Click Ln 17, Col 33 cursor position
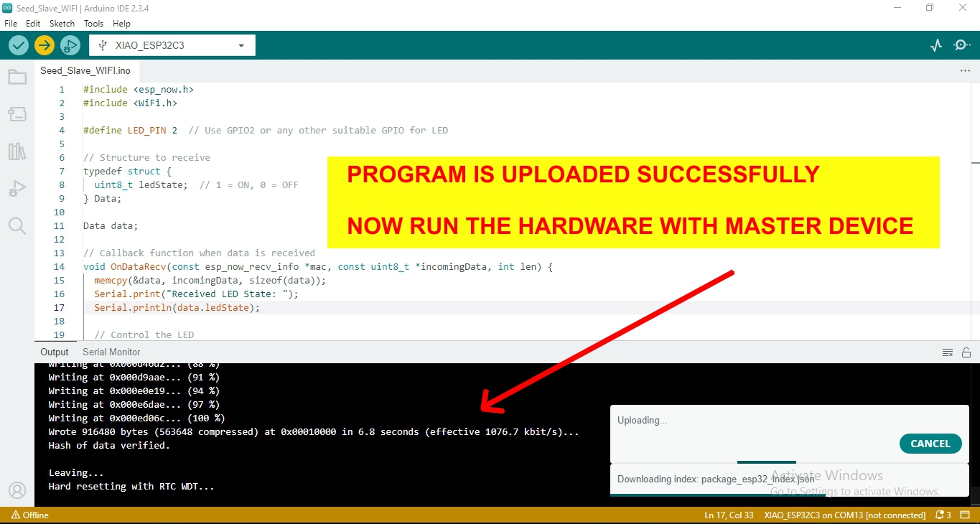The image size is (980, 524). [729, 515]
